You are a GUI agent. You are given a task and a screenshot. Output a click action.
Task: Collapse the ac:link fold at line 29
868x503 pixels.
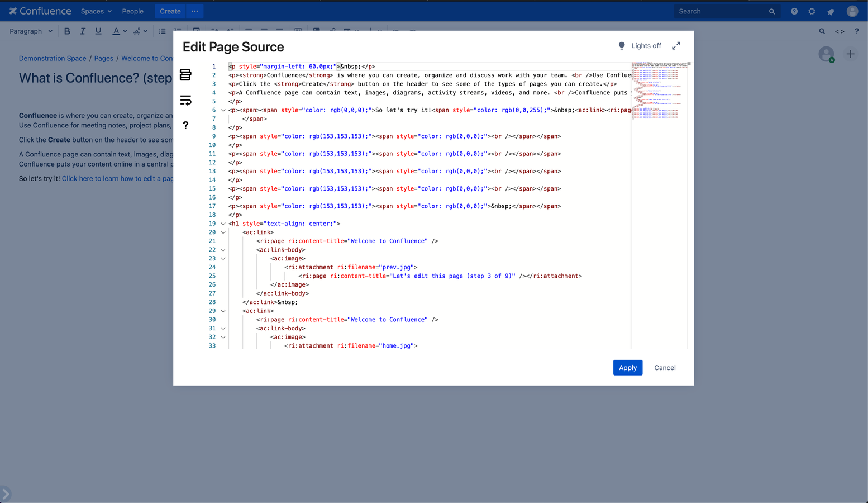223,311
